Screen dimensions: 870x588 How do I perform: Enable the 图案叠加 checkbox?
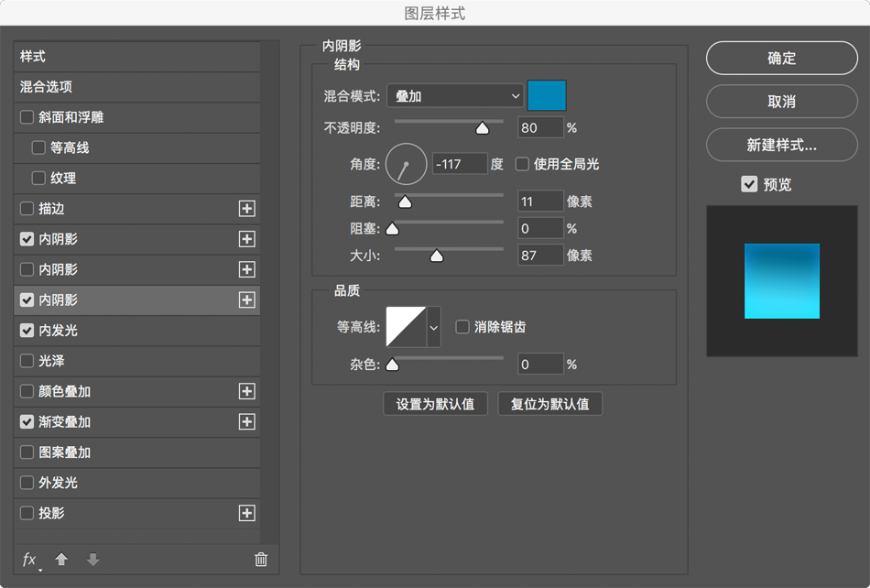click(27, 452)
